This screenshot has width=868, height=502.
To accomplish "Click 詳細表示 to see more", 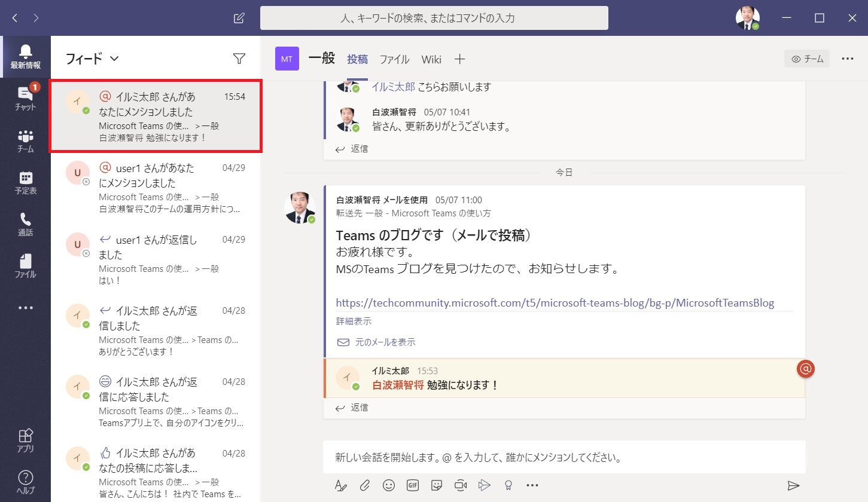I will tap(354, 321).
